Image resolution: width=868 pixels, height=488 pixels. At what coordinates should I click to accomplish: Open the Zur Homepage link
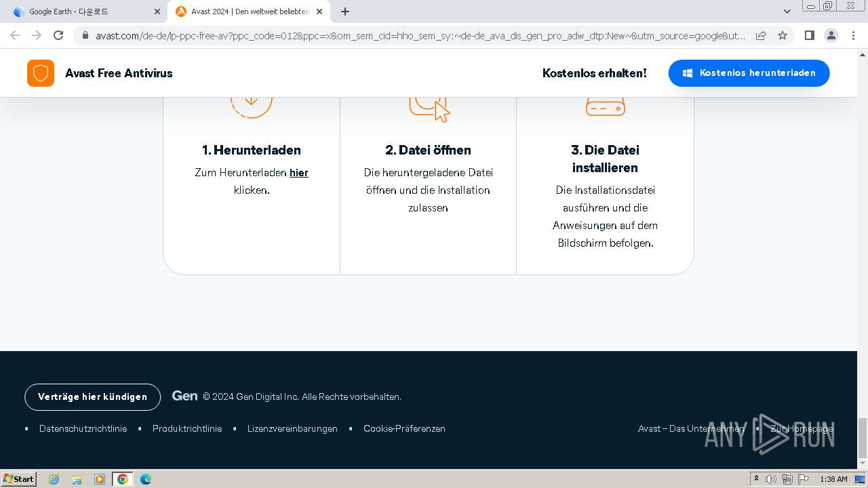[802, 428]
